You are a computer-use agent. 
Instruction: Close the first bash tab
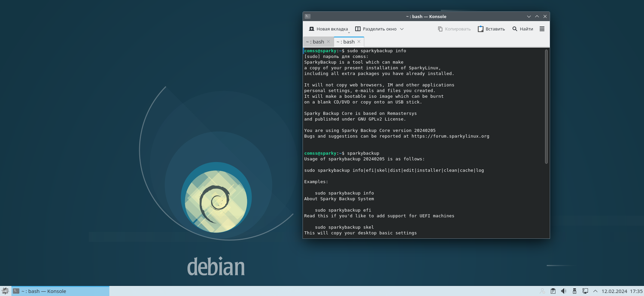pos(328,42)
